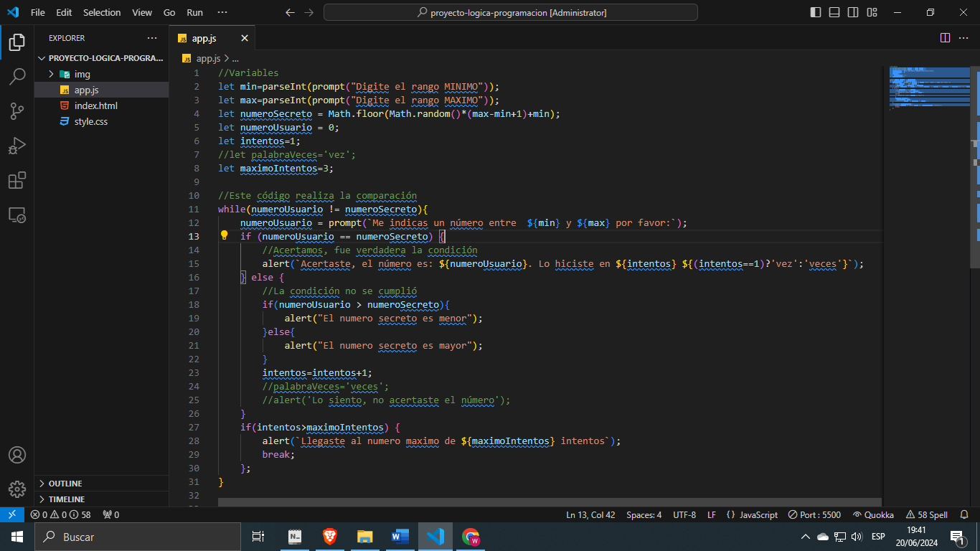Expand the TIMELINE section
Viewport: 980px width, 551px height.
pyautogui.click(x=101, y=499)
